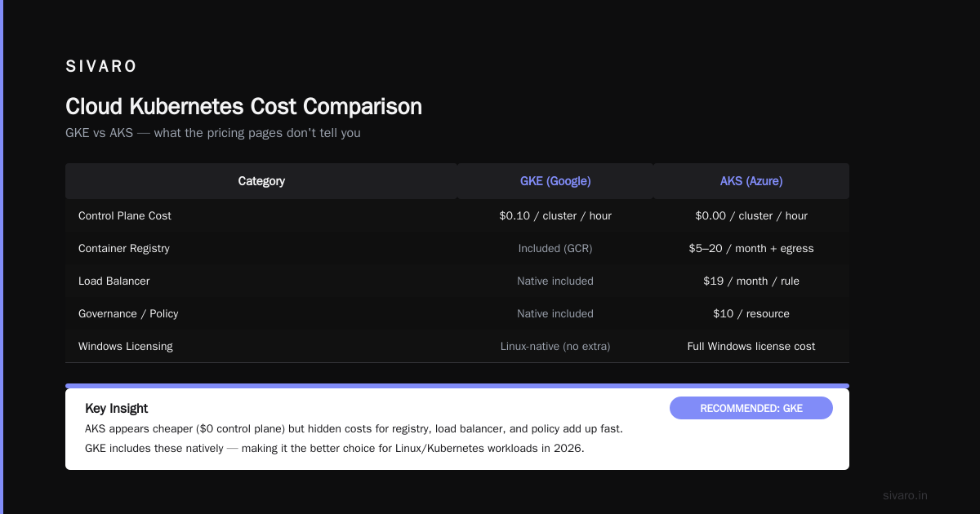Click the Cloud Kubernetes Cost Comparison title
The image size is (980, 514).
243,106
